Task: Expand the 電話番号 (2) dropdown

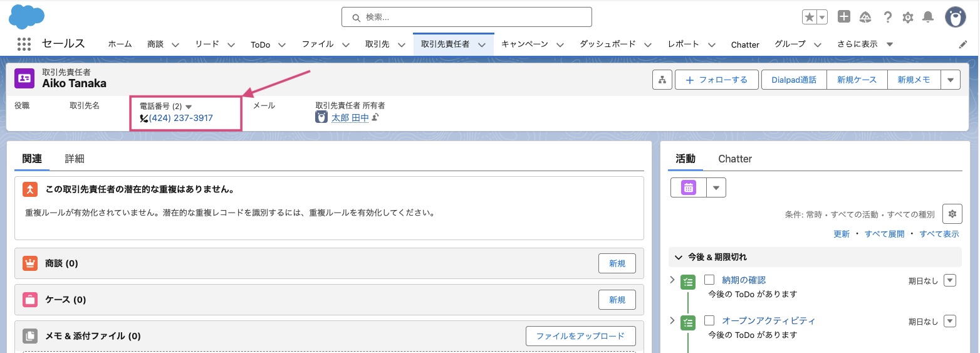Action: (x=189, y=107)
